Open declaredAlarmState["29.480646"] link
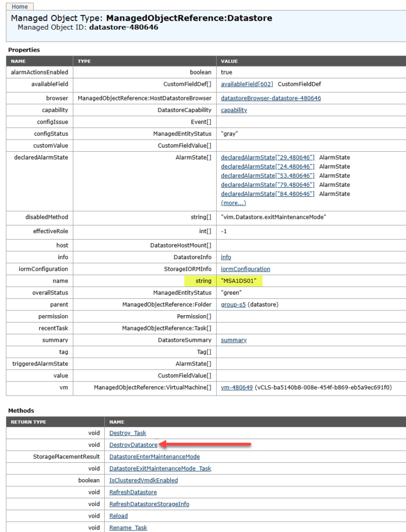This screenshot has height=532, width=406. (267, 158)
